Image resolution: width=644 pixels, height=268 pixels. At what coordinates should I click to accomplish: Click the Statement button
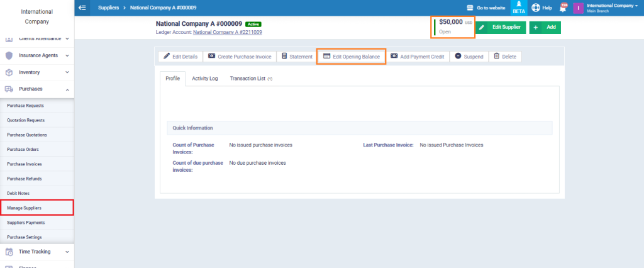click(x=297, y=57)
